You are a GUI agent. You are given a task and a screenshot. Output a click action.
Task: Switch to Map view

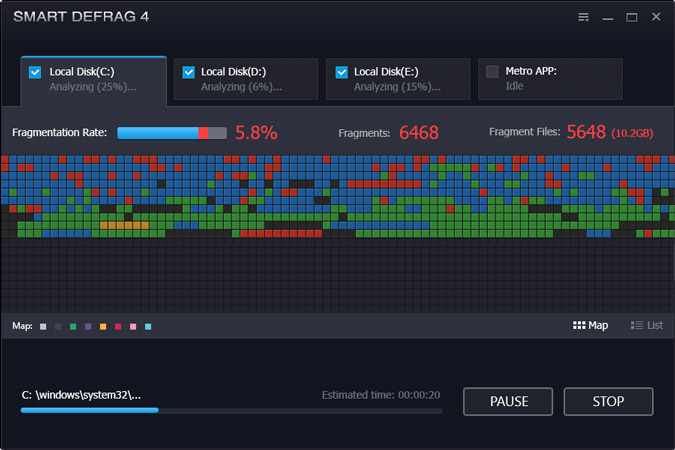coord(590,325)
